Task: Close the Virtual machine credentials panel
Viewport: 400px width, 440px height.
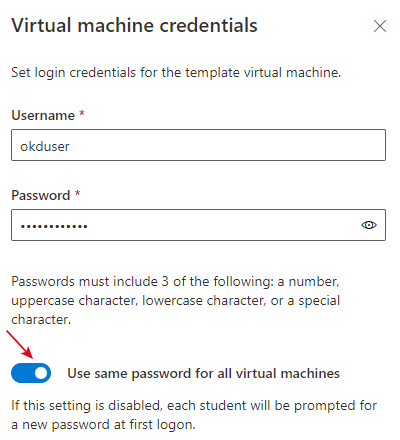Action: click(380, 26)
